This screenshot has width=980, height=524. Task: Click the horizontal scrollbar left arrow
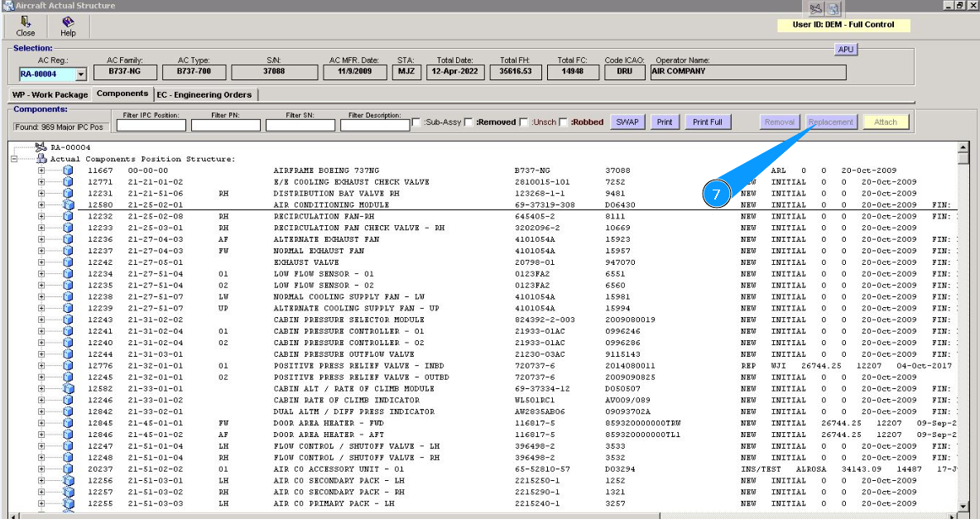[14, 517]
